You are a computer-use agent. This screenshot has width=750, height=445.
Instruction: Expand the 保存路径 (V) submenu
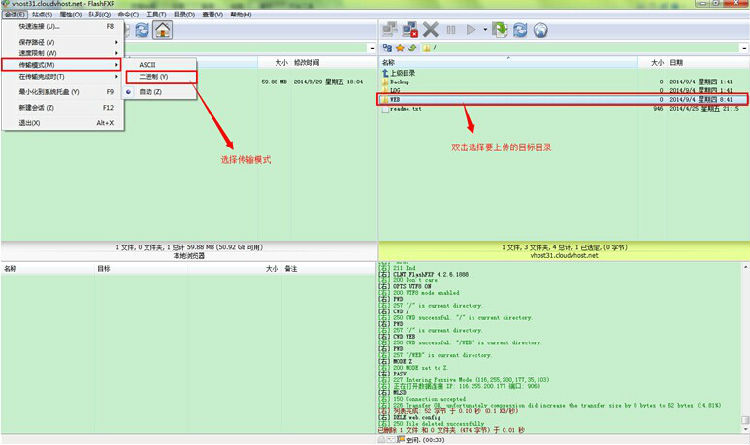click(60, 42)
